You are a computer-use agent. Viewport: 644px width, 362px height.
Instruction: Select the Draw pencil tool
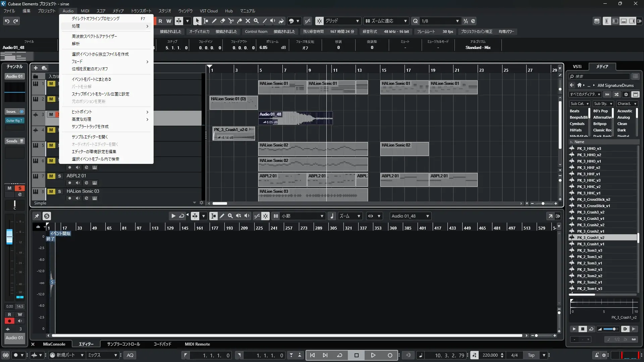tap(214, 21)
